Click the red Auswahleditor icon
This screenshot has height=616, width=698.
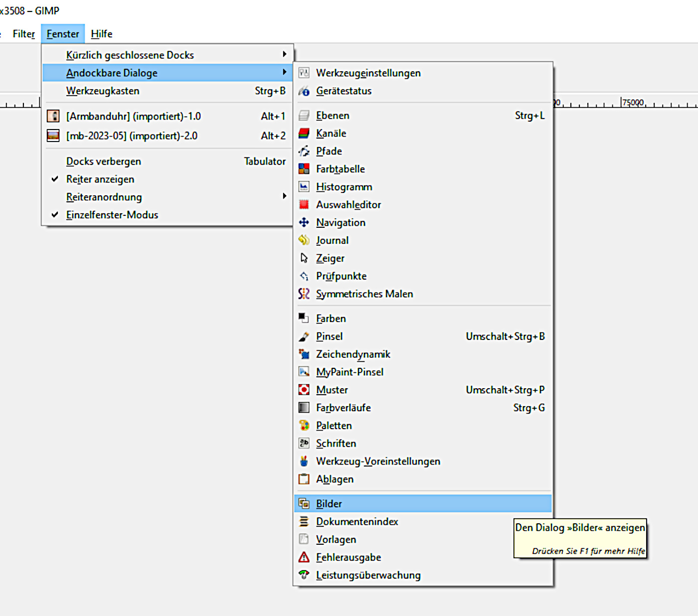[x=304, y=205]
